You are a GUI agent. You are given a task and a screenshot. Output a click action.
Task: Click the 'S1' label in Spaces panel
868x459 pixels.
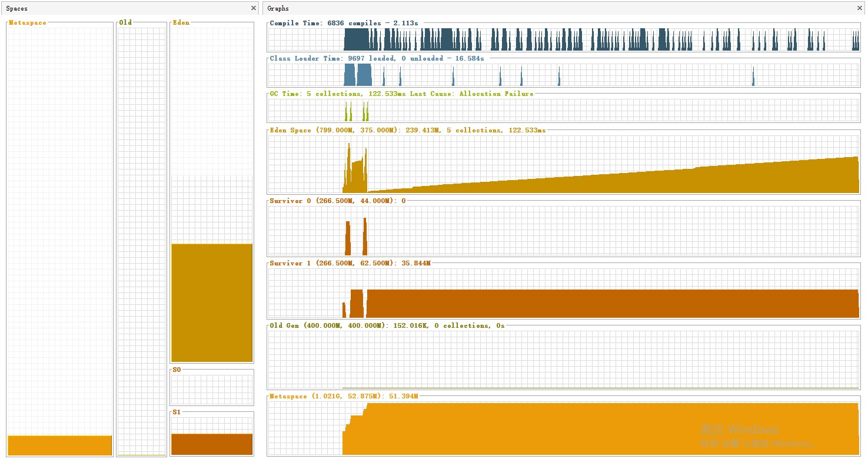[177, 412]
